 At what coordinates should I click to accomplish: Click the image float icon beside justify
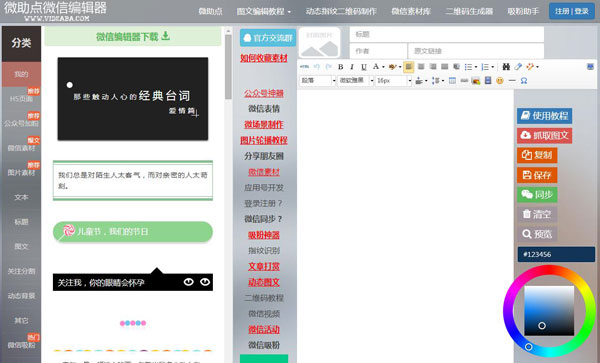(x=457, y=67)
